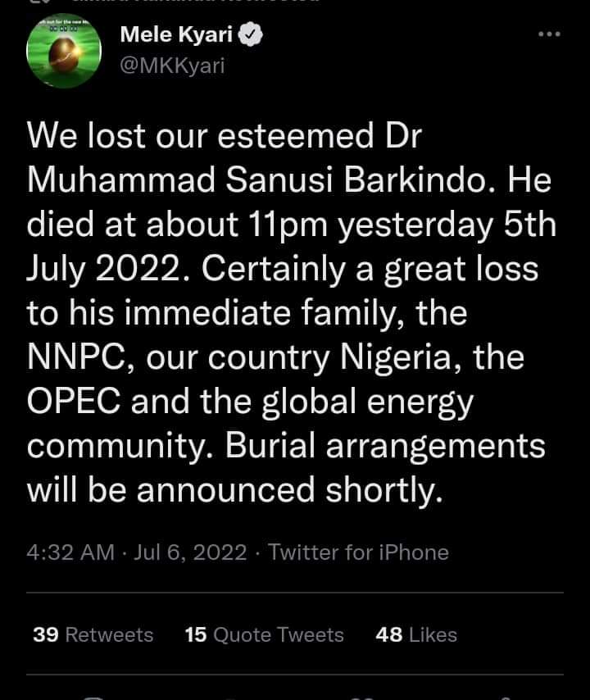The width and height of the screenshot is (590, 700).
Task: Open the 15 Quote Tweets list
Action: [264, 634]
